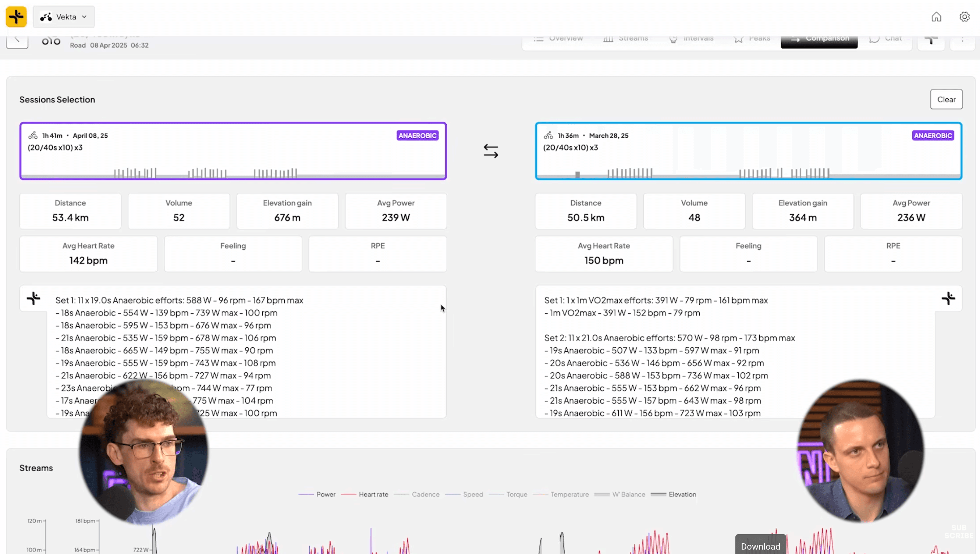Click the AI icon beside left summary
980x554 pixels.
pyautogui.click(x=33, y=298)
